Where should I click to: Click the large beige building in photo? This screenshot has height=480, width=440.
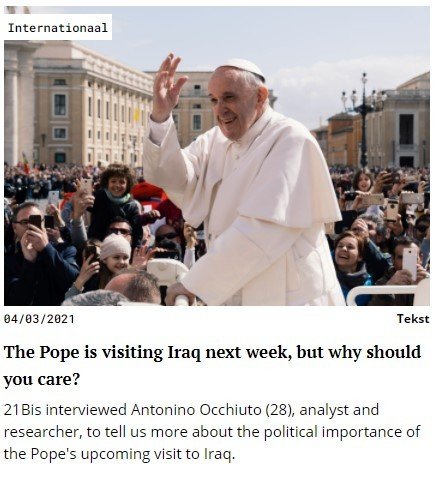click(x=90, y=110)
